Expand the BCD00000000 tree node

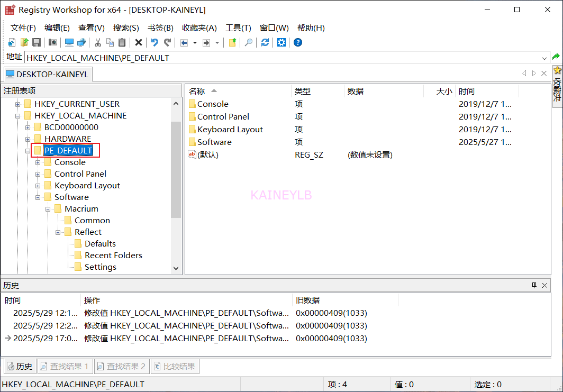click(28, 127)
